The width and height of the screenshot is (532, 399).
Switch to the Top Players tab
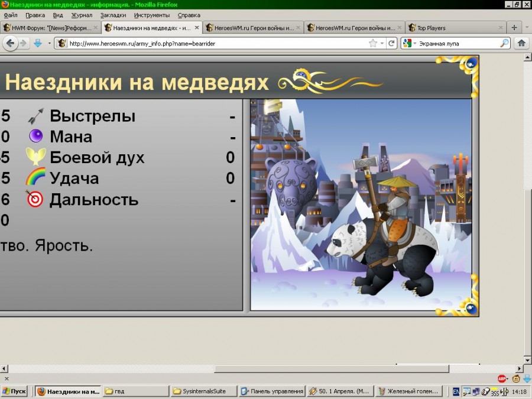(456, 28)
